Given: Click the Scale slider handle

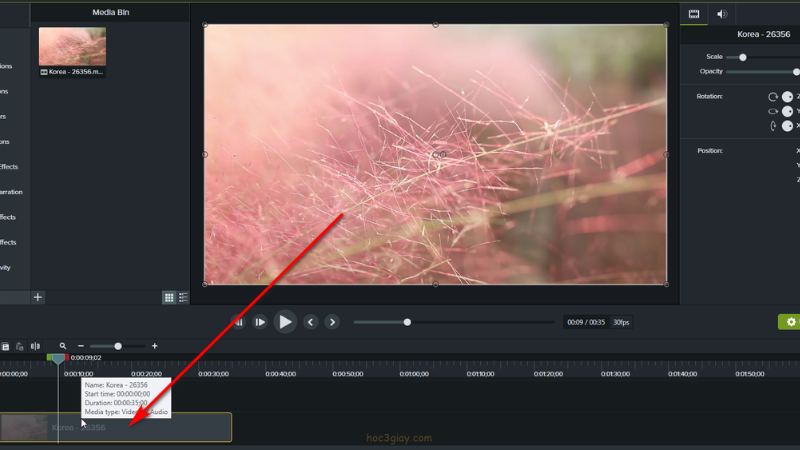Looking at the screenshot, I should coord(742,57).
